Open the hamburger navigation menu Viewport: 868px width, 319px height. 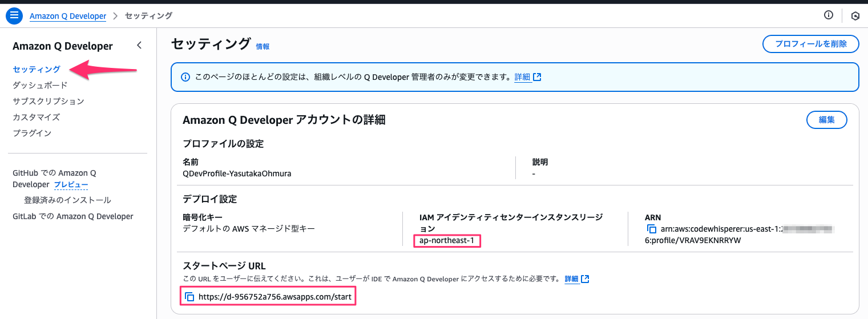14,15
